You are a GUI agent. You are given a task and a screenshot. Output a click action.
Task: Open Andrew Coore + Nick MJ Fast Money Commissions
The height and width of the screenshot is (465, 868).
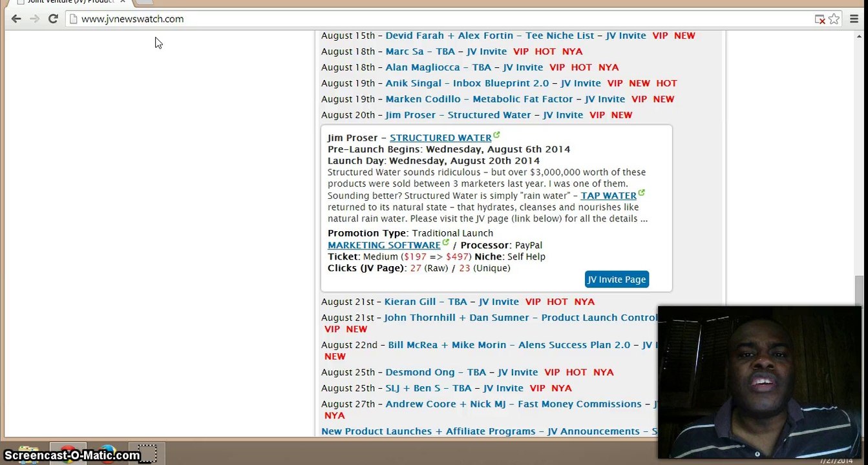[514, 404]
